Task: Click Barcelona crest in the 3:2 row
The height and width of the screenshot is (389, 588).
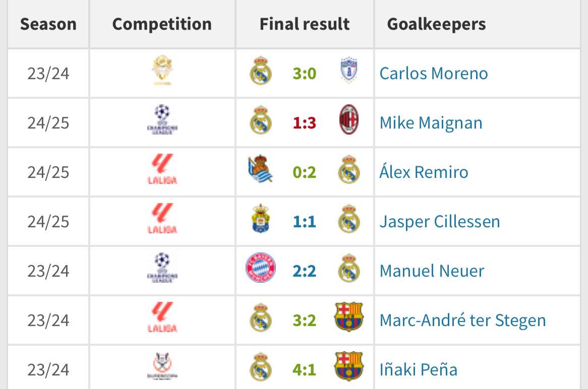Action: [349, 317]
